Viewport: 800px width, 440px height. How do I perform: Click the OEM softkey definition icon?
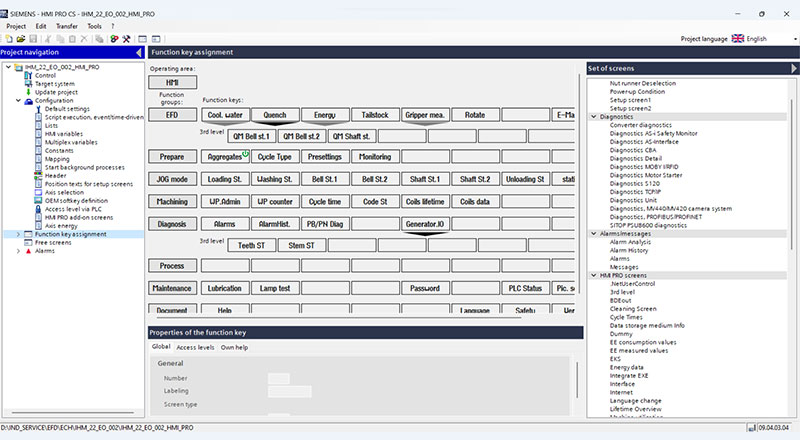(38, 201)
